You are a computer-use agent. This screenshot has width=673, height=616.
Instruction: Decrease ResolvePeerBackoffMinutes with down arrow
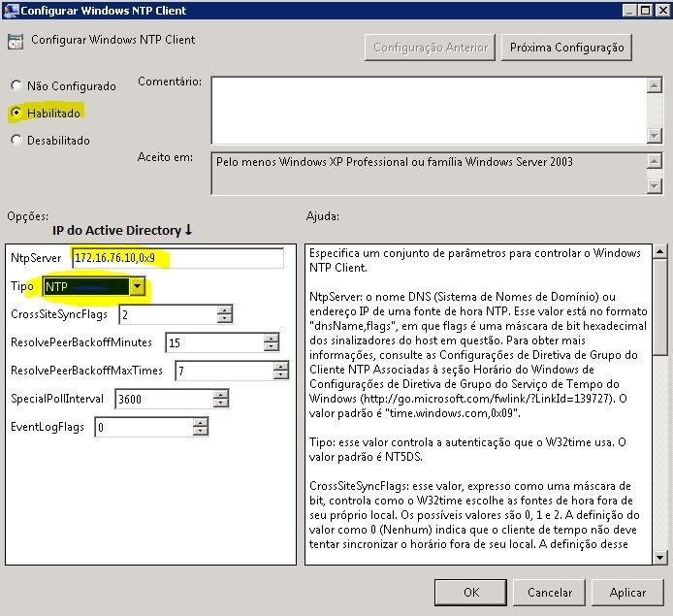click(x=272, y=347)
